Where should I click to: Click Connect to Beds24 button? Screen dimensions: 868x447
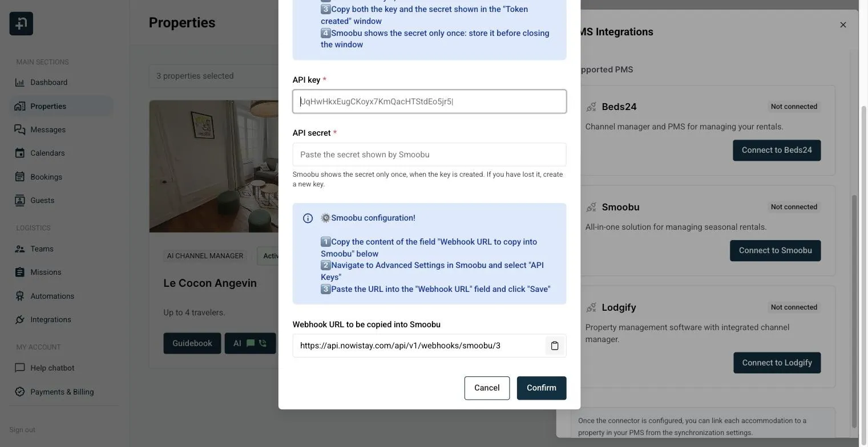(777, 150)
